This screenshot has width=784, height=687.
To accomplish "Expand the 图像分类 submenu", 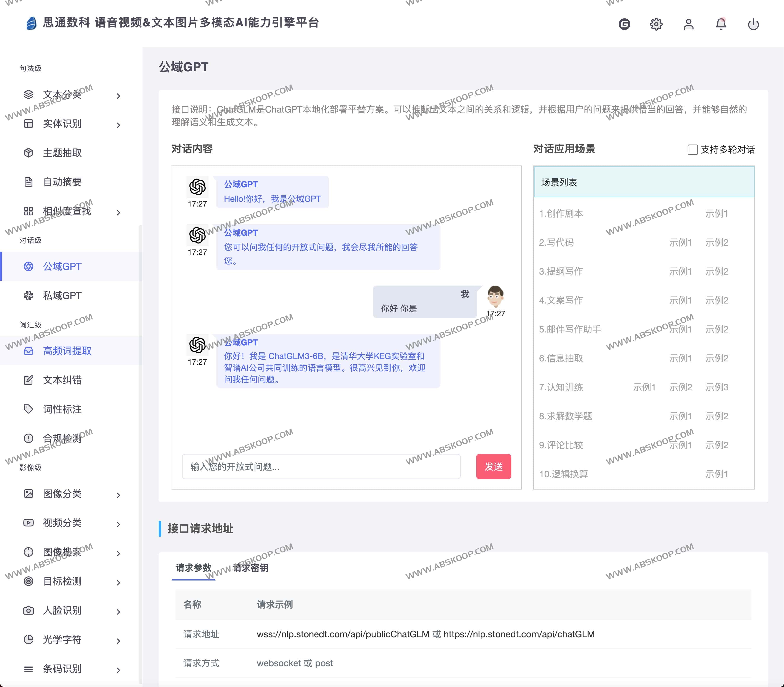I will point(62,494).
